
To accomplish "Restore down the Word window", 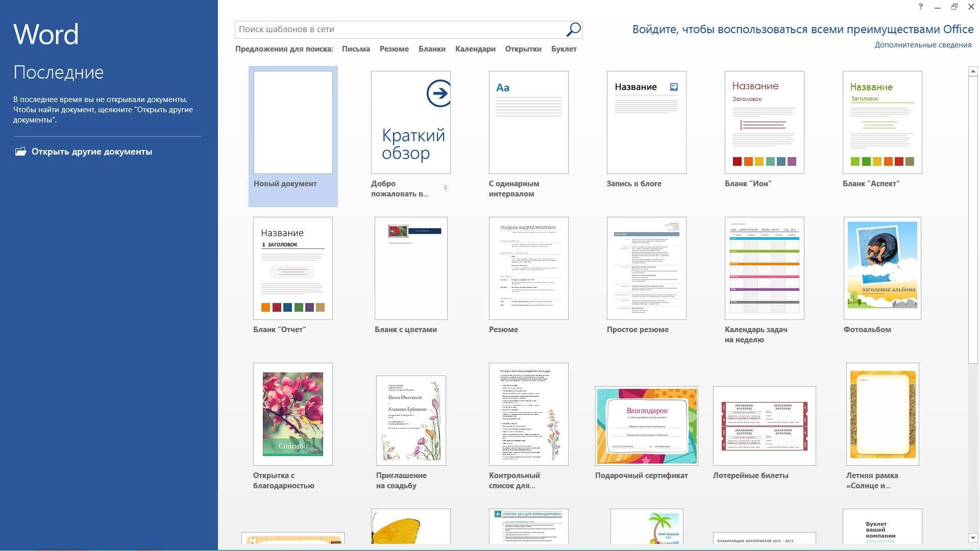I will click(954, 7).
